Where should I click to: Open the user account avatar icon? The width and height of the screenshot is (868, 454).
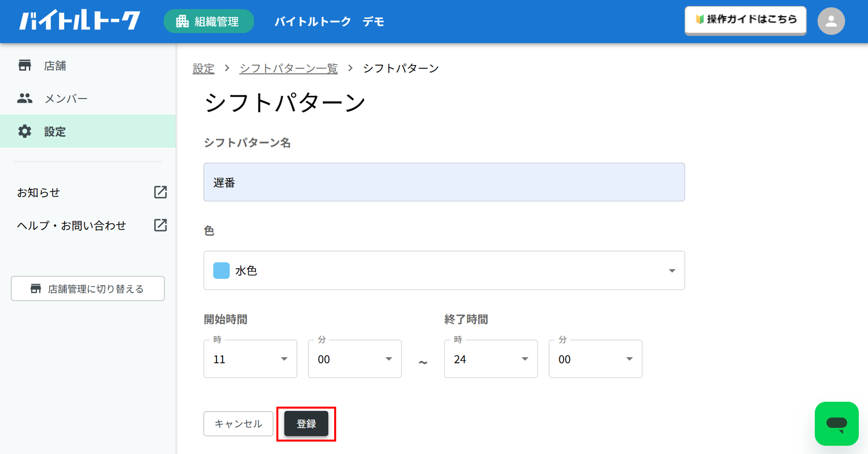coord(831,21)
